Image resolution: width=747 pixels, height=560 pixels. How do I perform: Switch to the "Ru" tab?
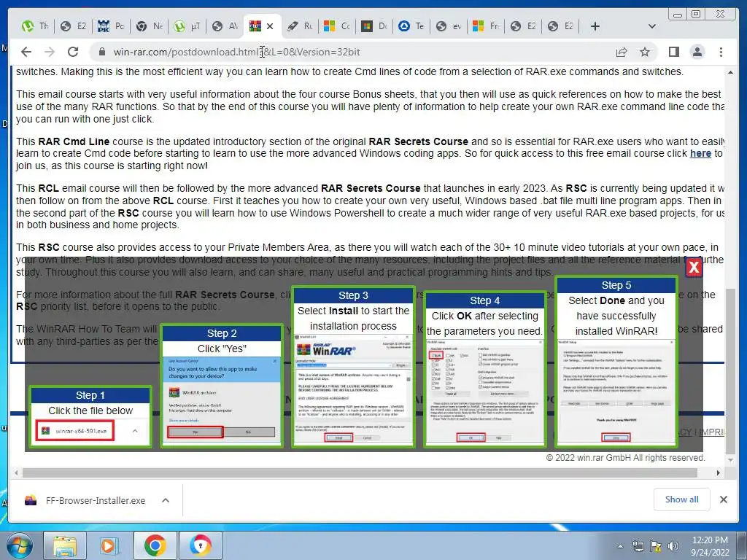click(300, 26)
